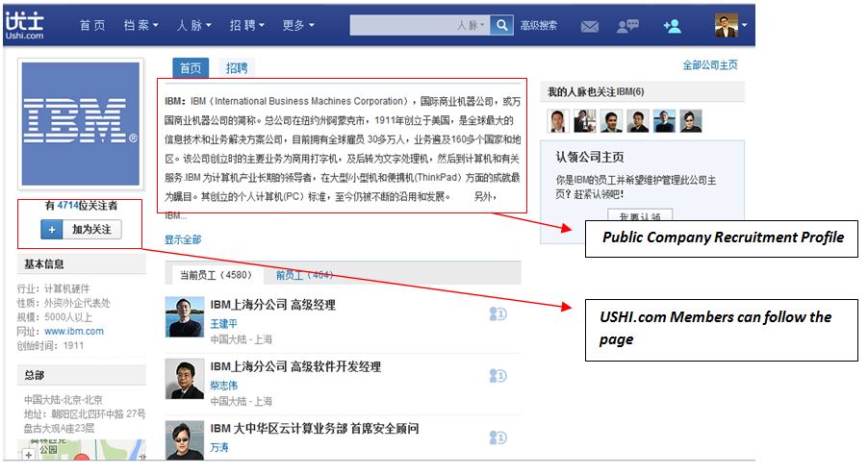Open the messages envelope icon
This screenshot has width=868, height=475.
coord(589,26)
